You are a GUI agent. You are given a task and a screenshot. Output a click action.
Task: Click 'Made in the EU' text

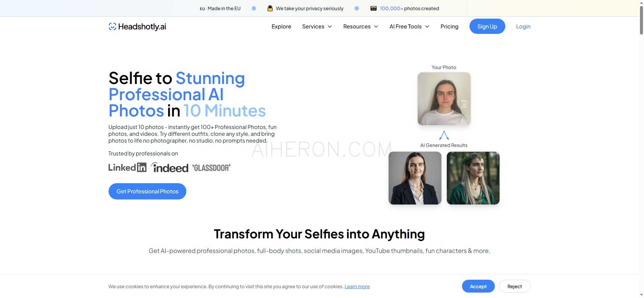[224, 8]
